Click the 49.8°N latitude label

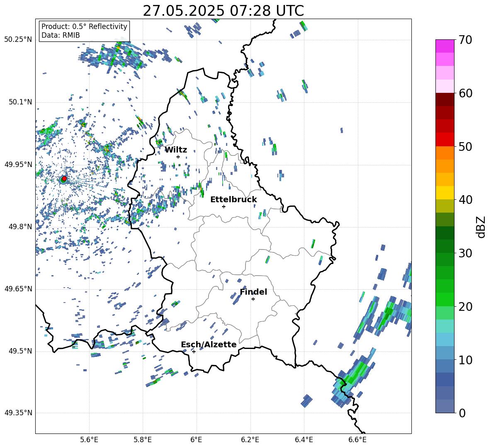click(20, 227)
